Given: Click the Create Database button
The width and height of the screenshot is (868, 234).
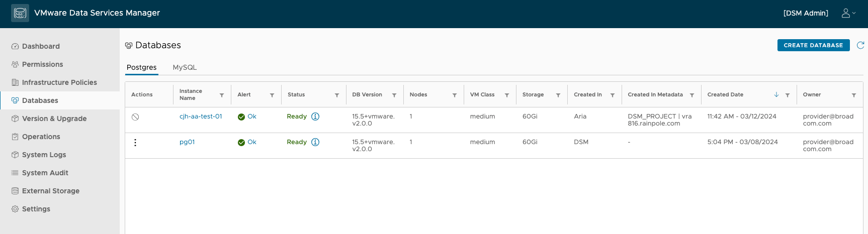Looking at the screenshot, I should coord(813,45).
